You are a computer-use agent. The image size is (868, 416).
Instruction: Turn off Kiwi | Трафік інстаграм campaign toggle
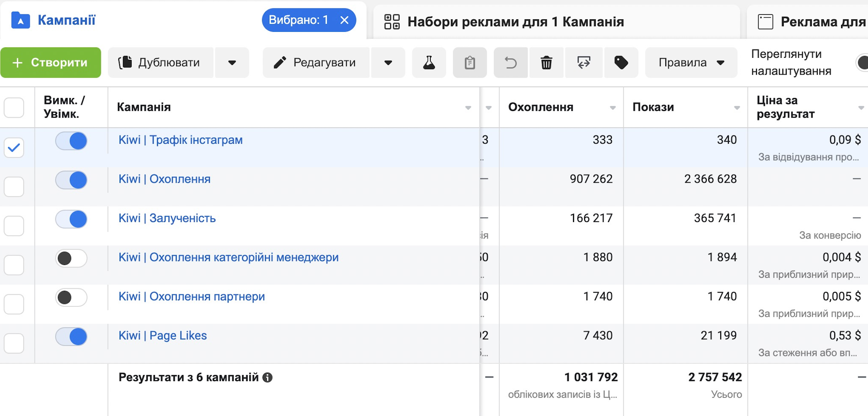(71, 141)
